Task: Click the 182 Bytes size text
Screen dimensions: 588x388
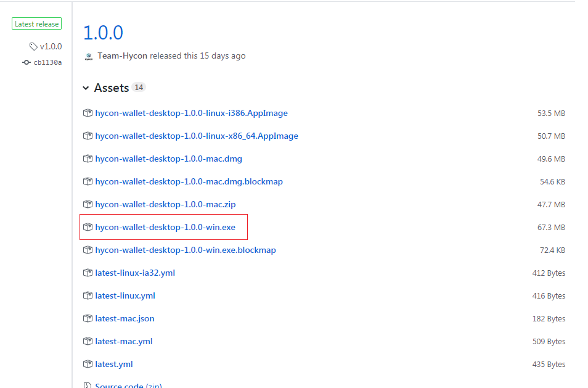Action: tap(549, 319)
